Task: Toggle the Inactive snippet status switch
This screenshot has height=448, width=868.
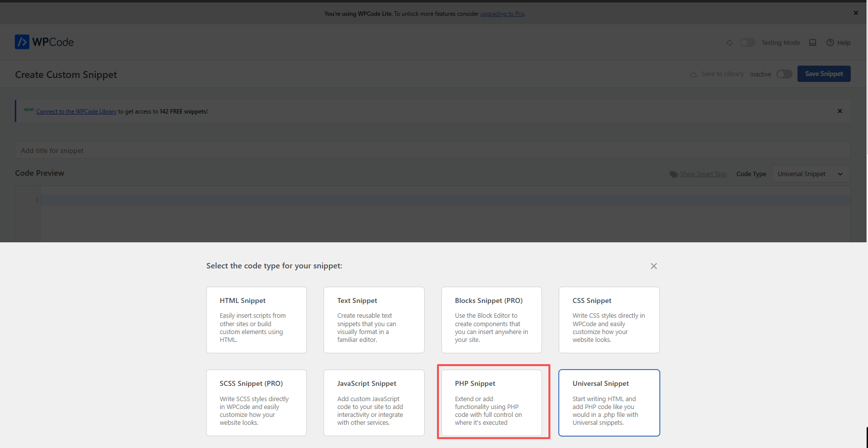Action: tap(784, 74)
